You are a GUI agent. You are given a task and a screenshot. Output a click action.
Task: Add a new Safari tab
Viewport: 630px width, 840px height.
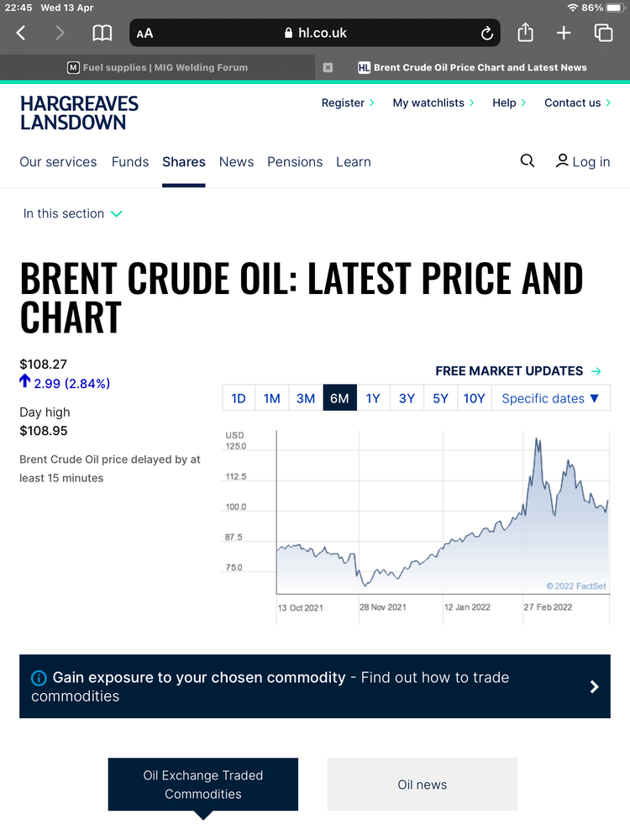(564, 34)
